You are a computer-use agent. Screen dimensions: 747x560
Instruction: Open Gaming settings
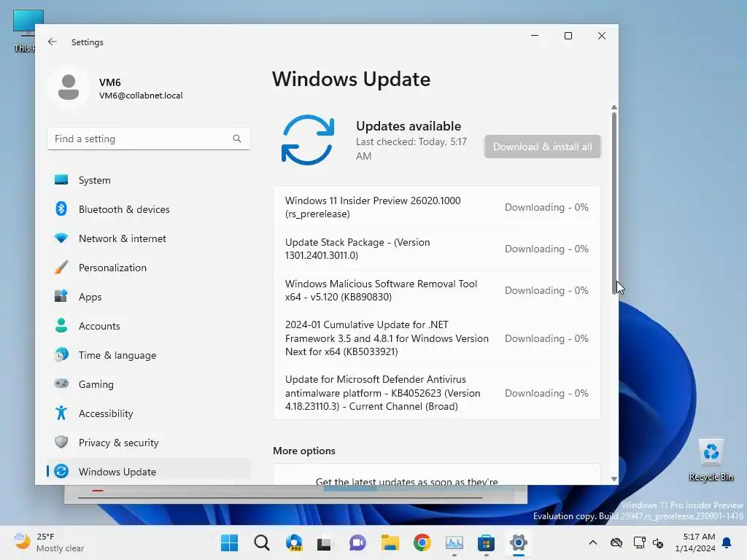tap(149, 384)
